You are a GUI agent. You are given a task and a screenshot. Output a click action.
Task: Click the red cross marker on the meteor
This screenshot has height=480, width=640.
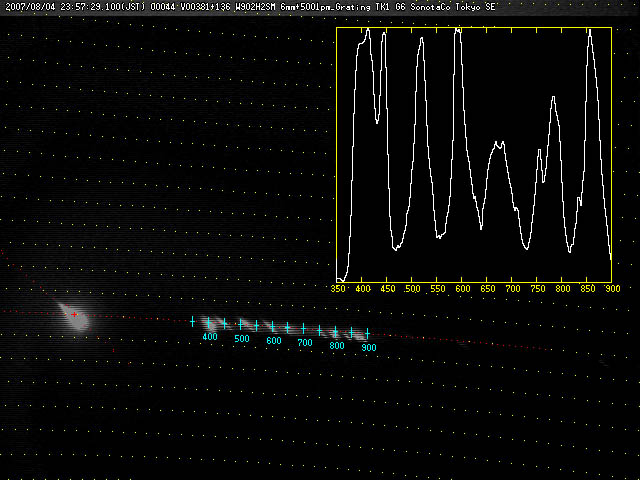[74, 314]
